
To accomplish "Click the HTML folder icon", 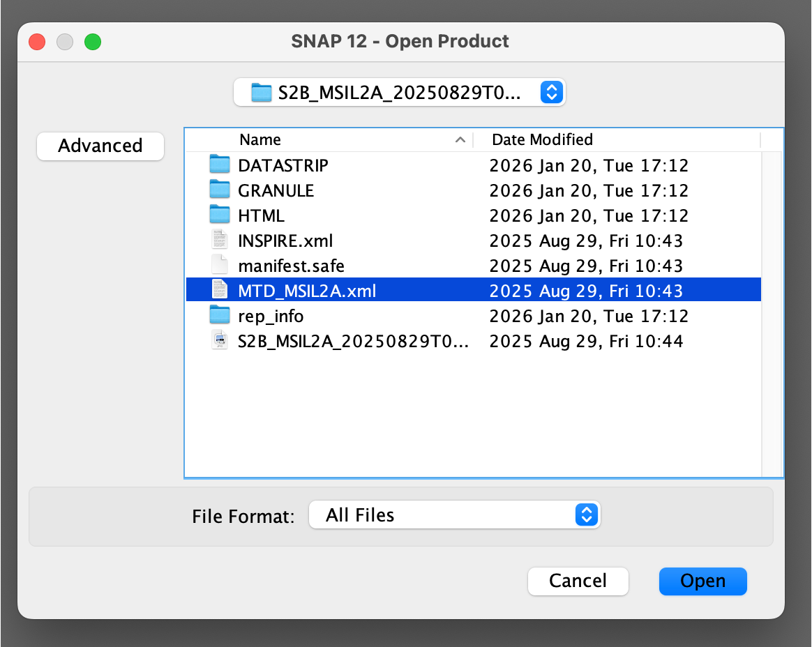I will [220, 215].
